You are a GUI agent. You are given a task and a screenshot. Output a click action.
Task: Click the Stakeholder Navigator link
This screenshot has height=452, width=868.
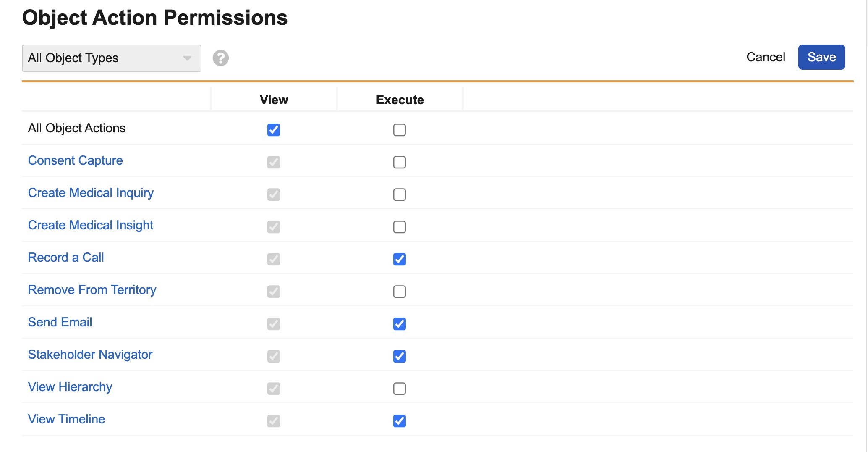pos(90,355)
